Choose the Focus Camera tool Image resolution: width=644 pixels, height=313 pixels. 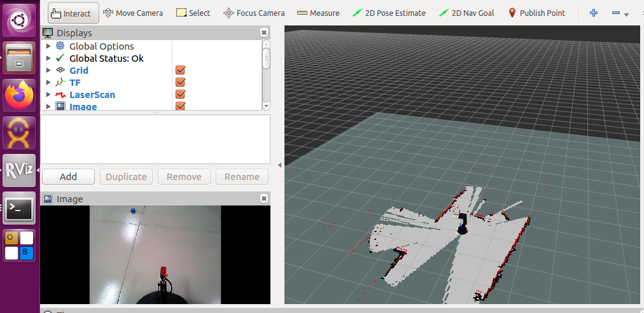253,13
